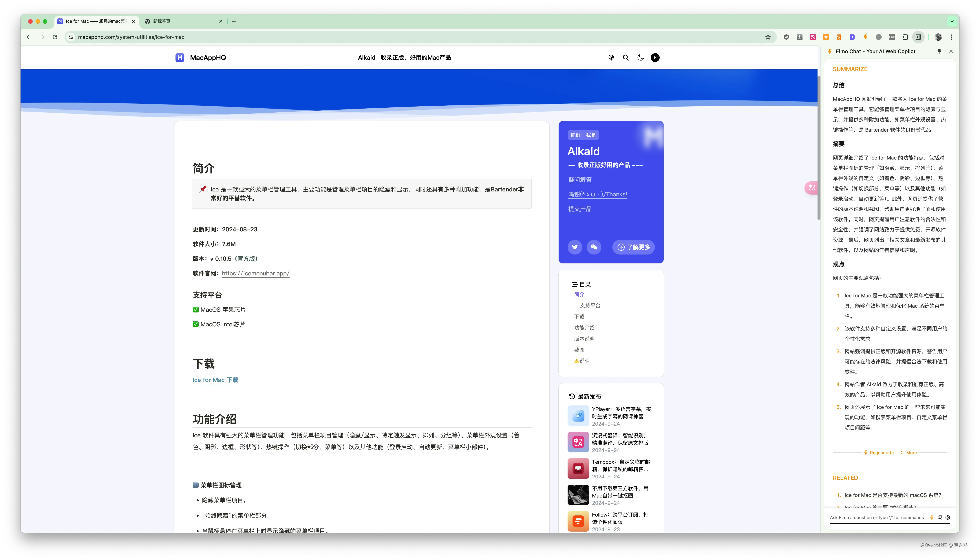Click the Extensions puzzle piece icon
Viewport: 980px width, 560px height.
905,37
